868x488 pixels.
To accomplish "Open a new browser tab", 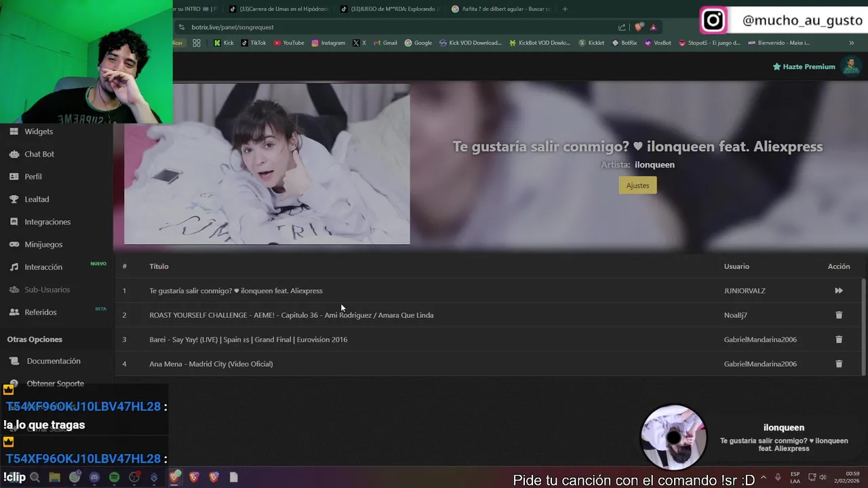I will pos(565,9).
